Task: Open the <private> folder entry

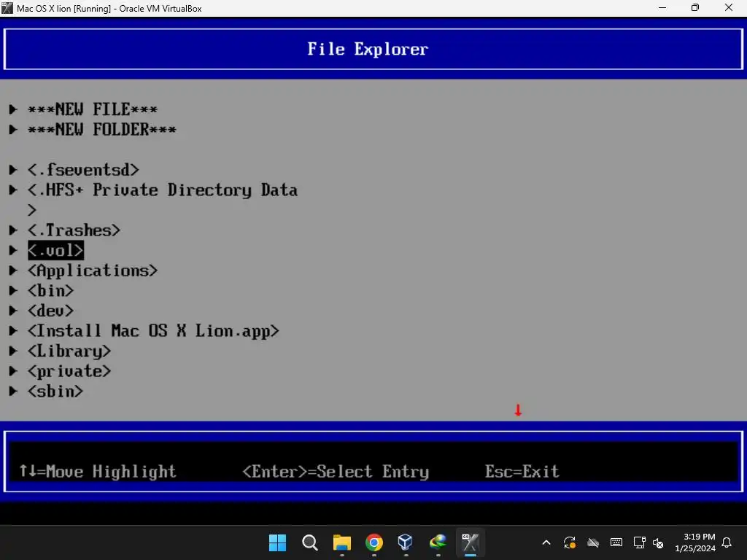Action: (x=69, y=371)
